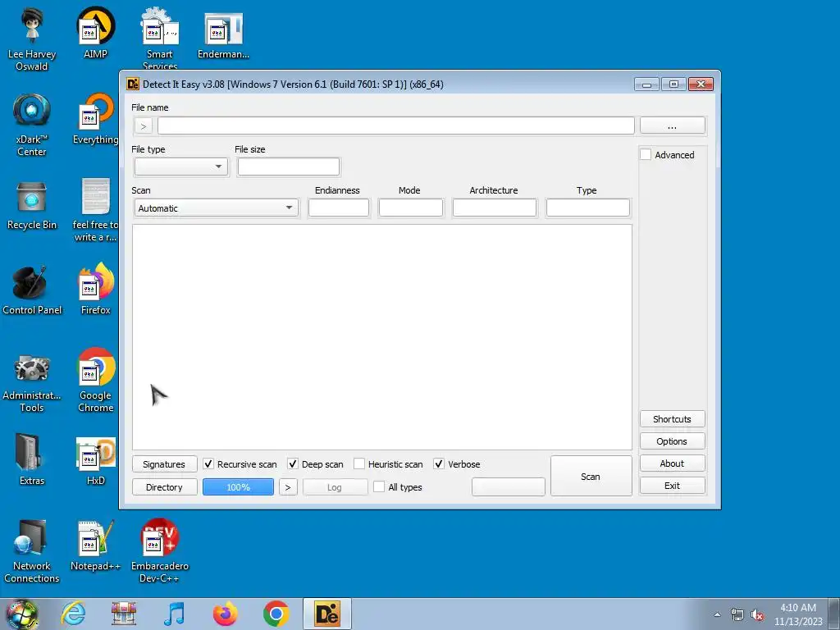Click the Exit button
840x630 pixels.
pos(673,486)
